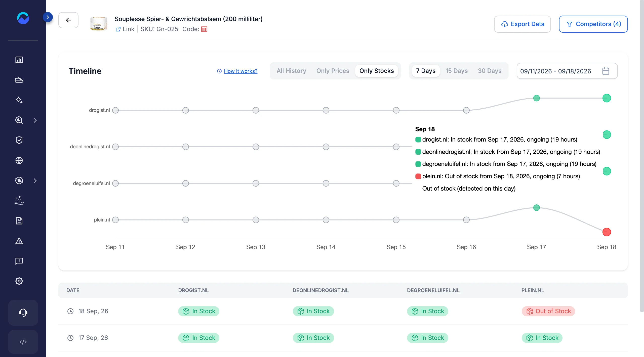This screenshot has width=644, height=357.
Task: Click the product thumbnail image
Action: (99, 24)
